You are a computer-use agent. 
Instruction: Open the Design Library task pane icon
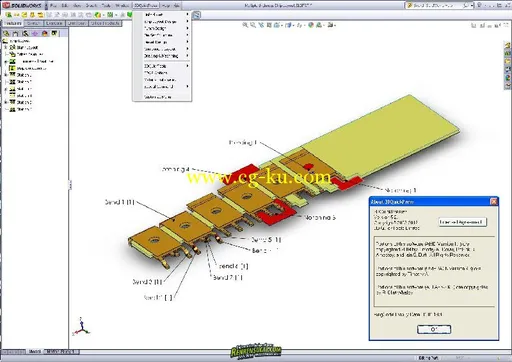point(508,54)
